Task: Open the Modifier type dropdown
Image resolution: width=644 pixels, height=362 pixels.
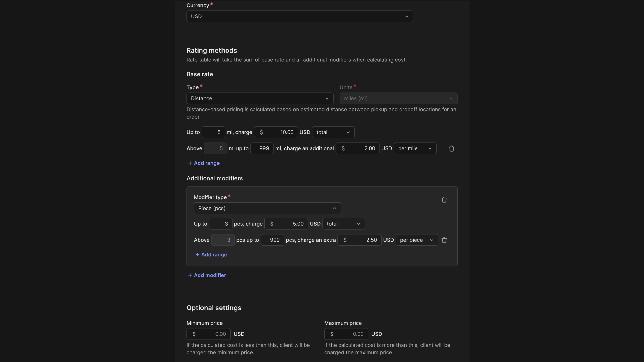Action: click(x=267, y=208)
